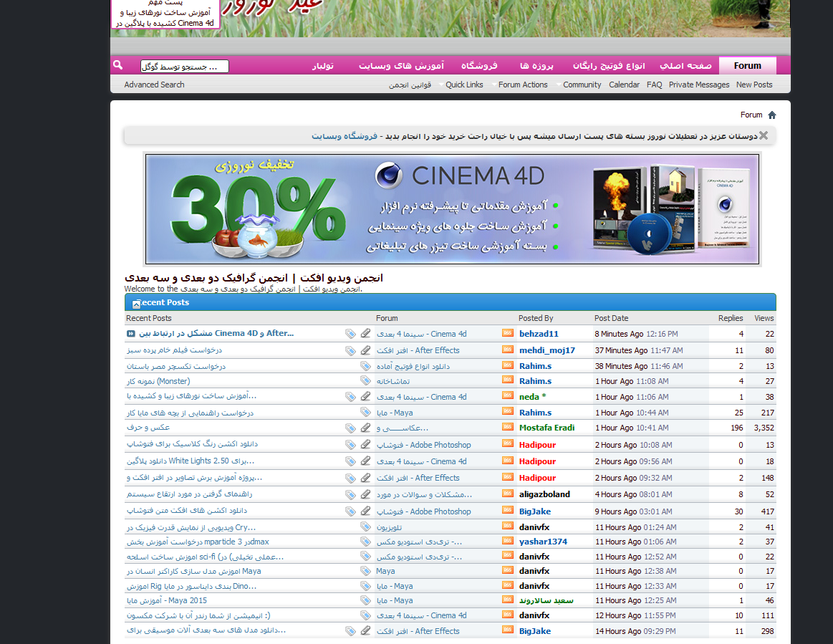
Task: Click RSS icon in yashar1374 row
Action: [507, 541]
